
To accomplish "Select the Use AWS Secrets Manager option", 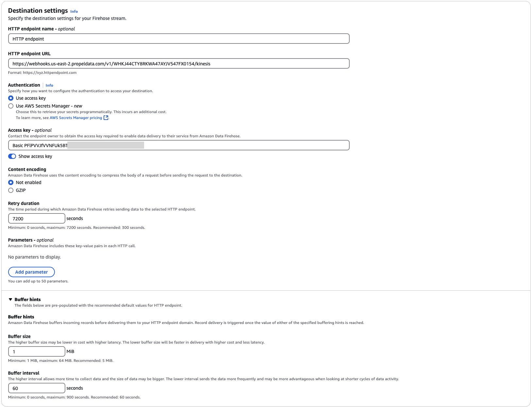I will 11,106.
